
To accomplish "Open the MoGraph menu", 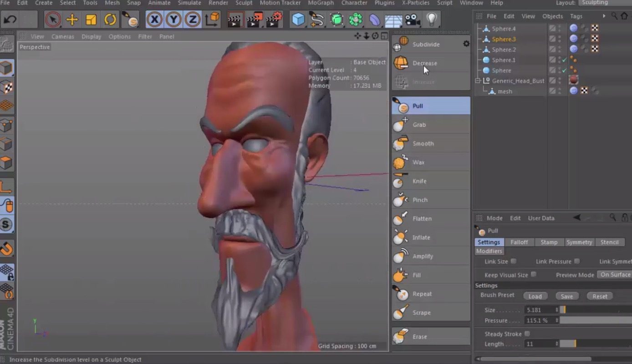I will (321, 3).
